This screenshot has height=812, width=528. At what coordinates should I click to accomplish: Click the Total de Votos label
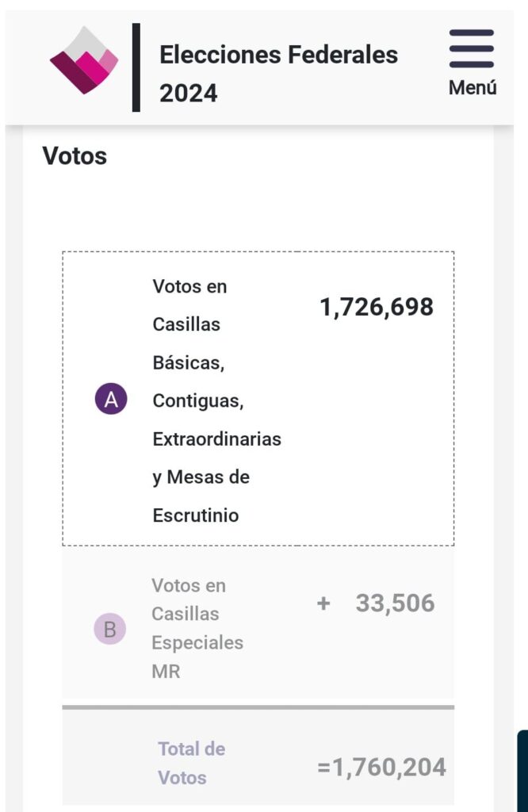point(192,763)
